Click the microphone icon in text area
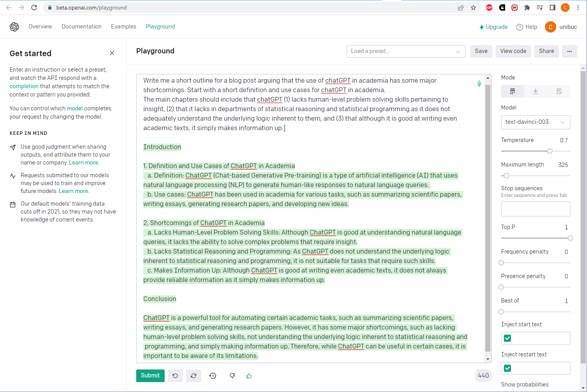This screenshot has width=587, height=392. [479, 83]
